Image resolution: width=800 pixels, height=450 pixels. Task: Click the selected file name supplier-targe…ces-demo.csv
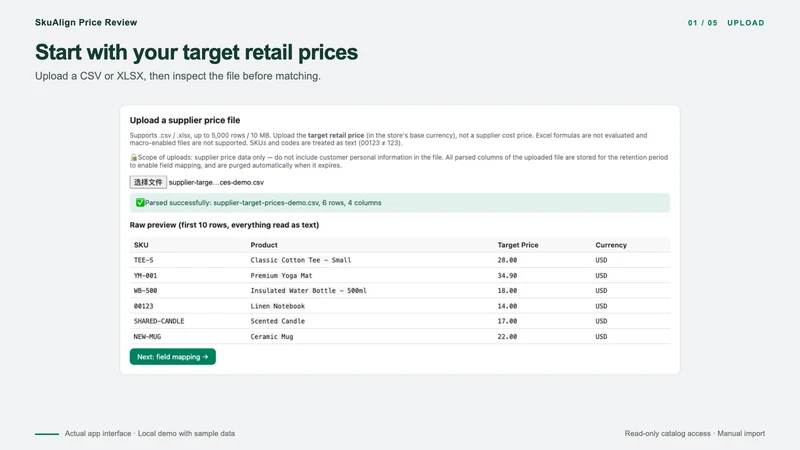(216, 182)
